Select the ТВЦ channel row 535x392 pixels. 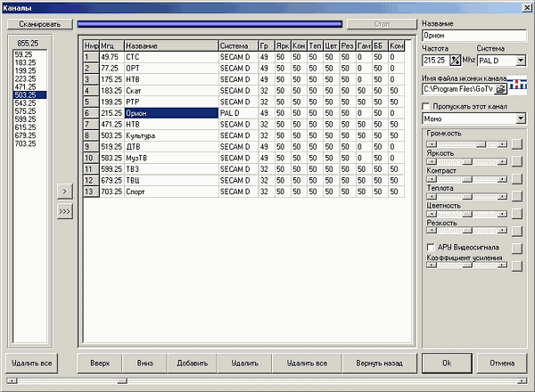244,180
